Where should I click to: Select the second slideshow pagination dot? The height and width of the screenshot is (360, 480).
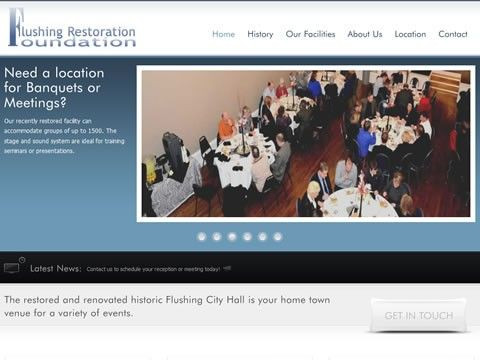click(217, 237)
